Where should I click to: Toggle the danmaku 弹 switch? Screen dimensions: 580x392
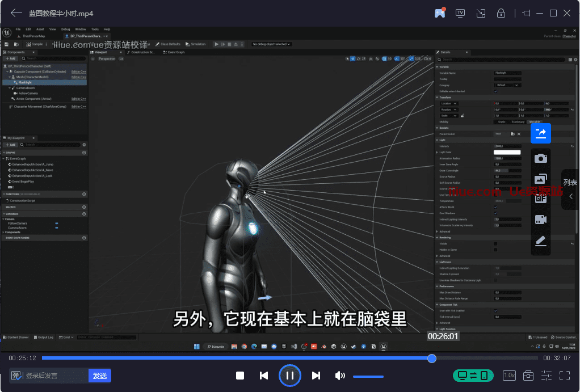16,376
